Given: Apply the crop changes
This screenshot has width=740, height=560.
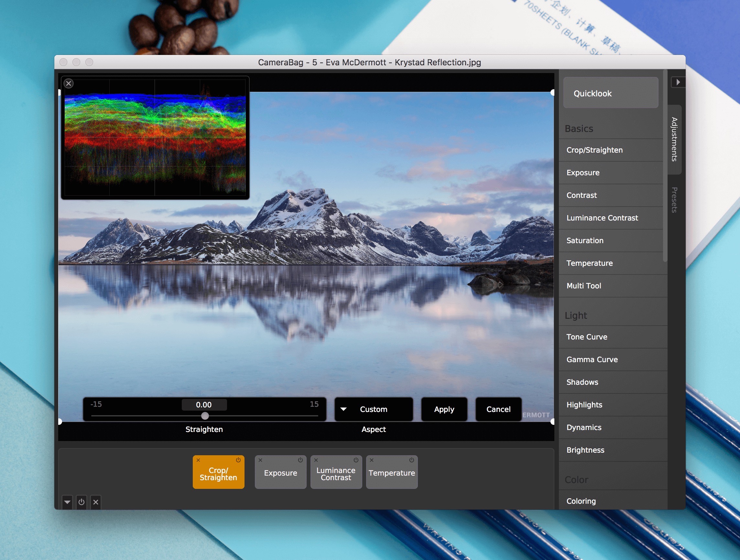Looking at the screenshot, I should (x=444, y=409).
